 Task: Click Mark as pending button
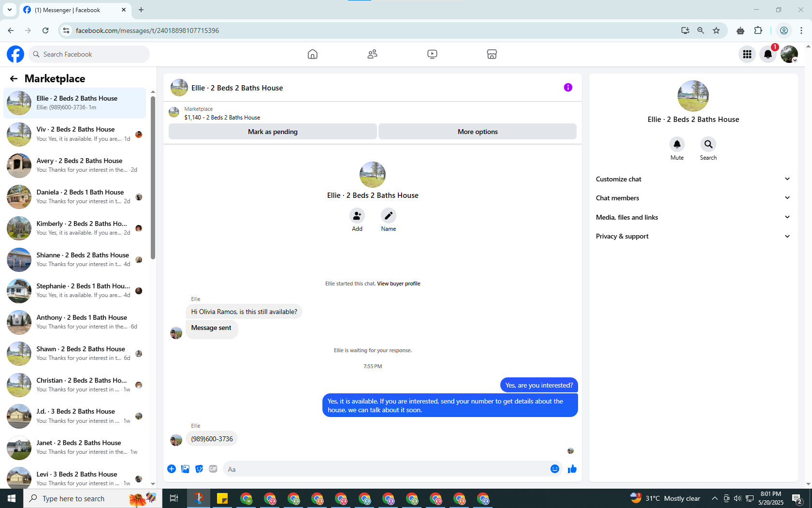tap(273, 132)
